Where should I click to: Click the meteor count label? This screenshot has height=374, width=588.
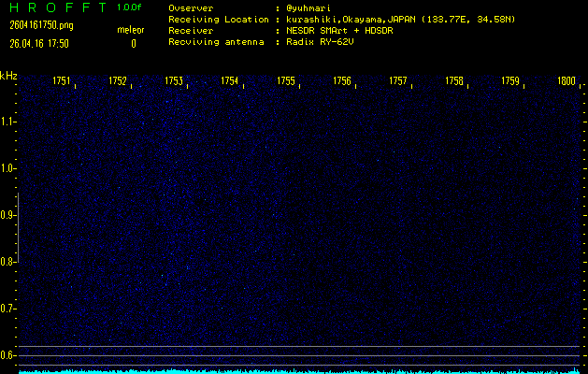coord(130,30)
